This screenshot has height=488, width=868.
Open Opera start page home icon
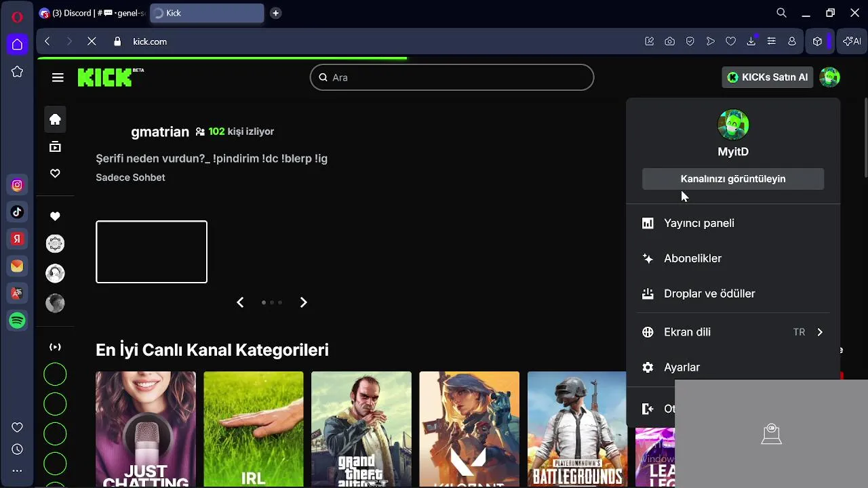click(x=17, y=45)
